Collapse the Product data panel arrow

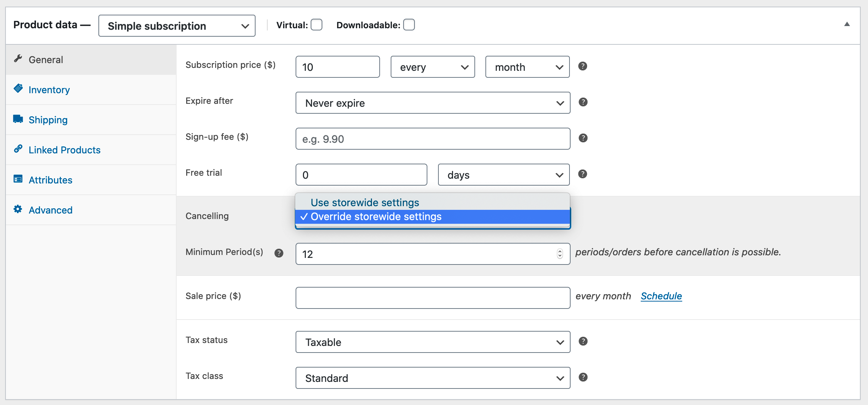pyautogui.click(x=847, y=25)
